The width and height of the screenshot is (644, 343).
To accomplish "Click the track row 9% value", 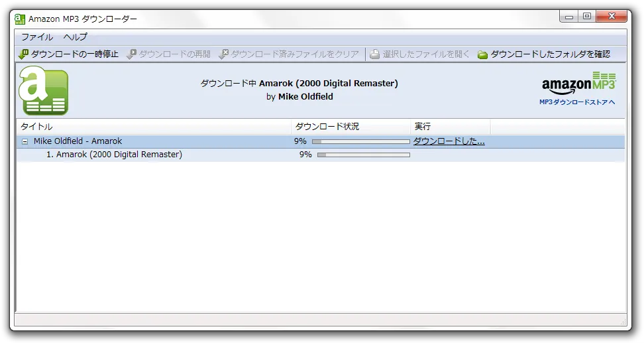I will coord(305,155).
